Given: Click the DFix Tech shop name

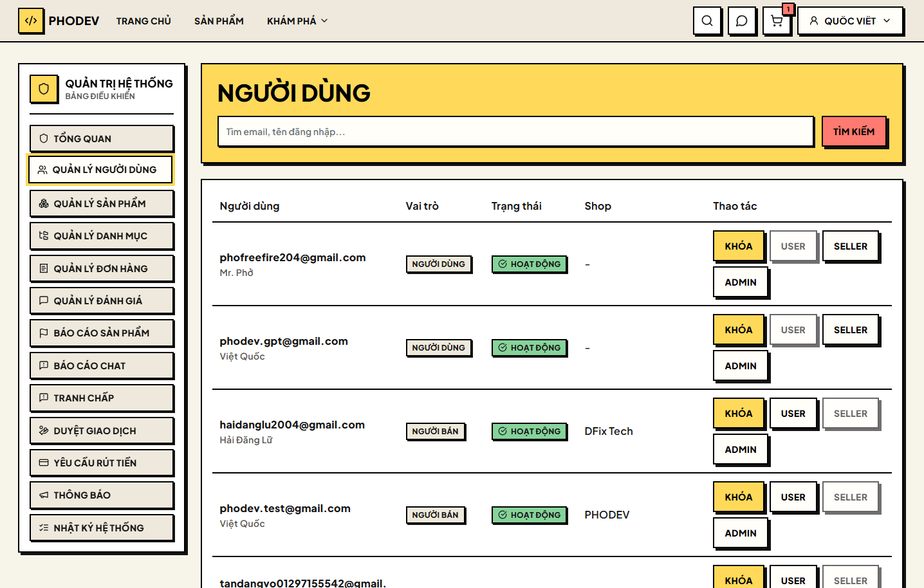Looking at the screenshot, I should (x=609, y=431).
